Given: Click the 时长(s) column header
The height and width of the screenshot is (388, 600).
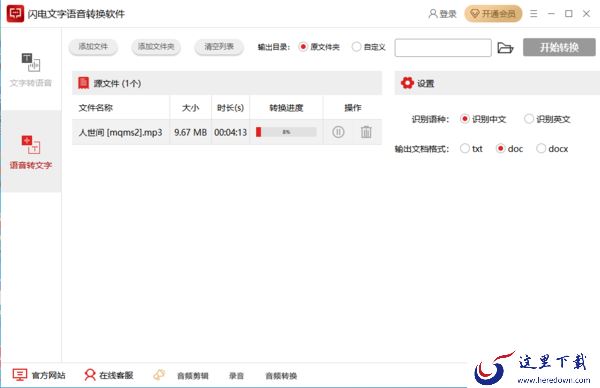Looking at the screenshot, I should [x=230, y=108].
